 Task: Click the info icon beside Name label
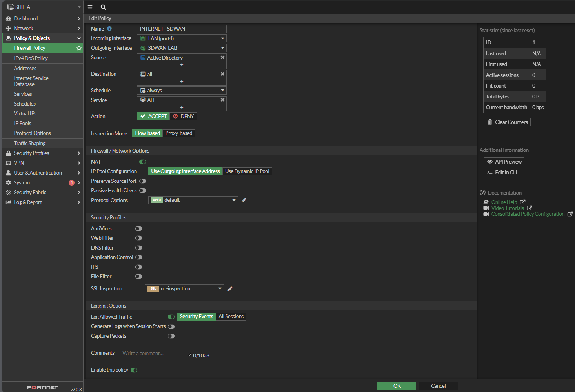point(109,29)
